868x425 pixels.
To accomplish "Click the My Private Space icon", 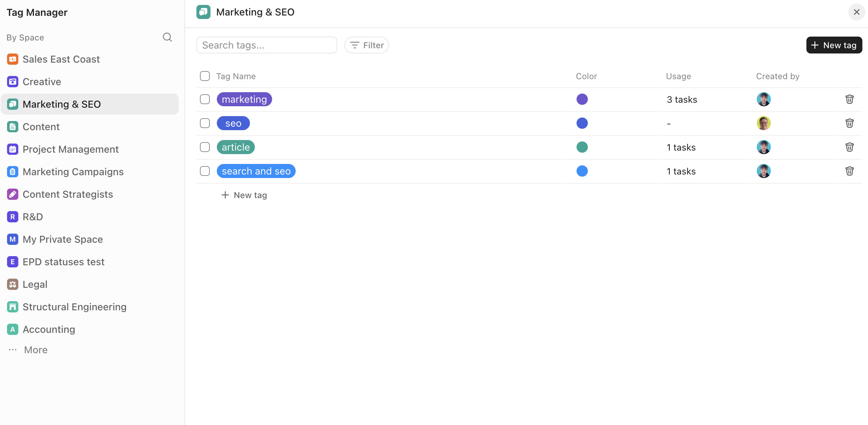I will [13, 239].
